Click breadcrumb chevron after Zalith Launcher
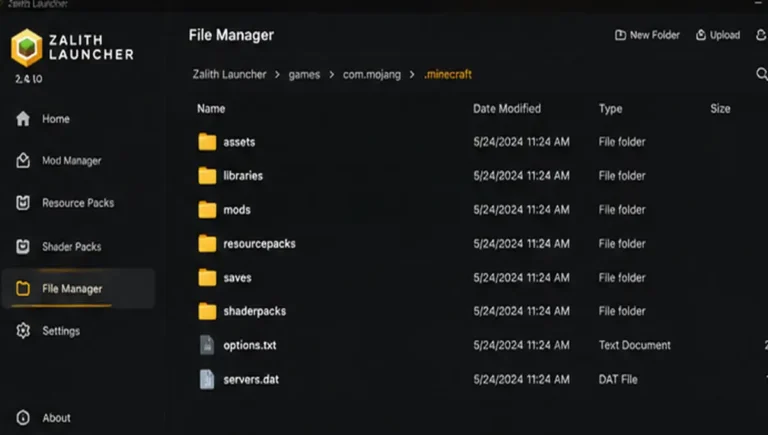 point(277,74)
